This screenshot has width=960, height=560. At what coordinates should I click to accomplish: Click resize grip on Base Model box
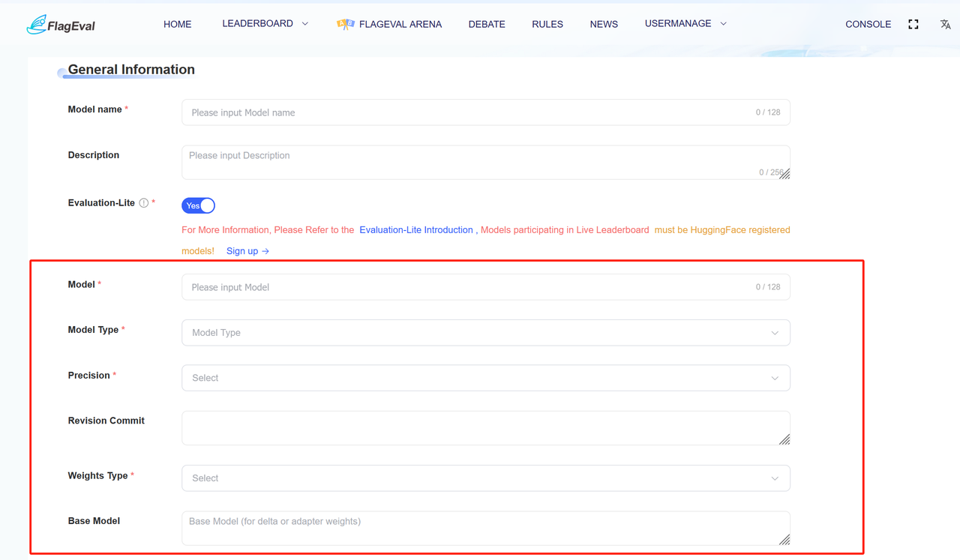click(x=784, y=540)
